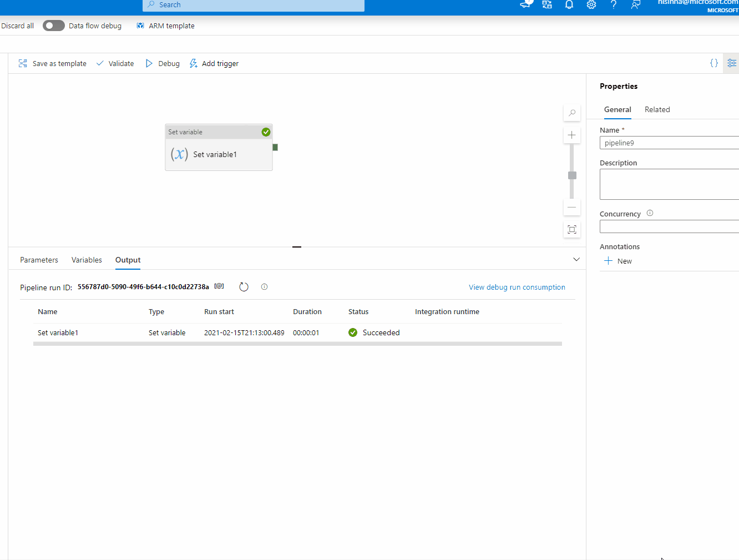
Task: Click the (x) variable icon on the activity
Action: pyautogui.click(x=179, y=154)
